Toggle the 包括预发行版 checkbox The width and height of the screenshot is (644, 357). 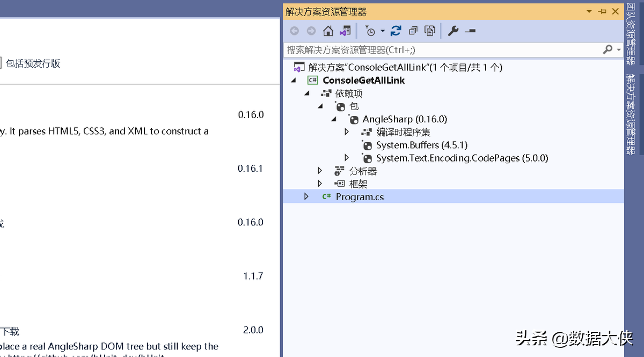coord(1,63)
